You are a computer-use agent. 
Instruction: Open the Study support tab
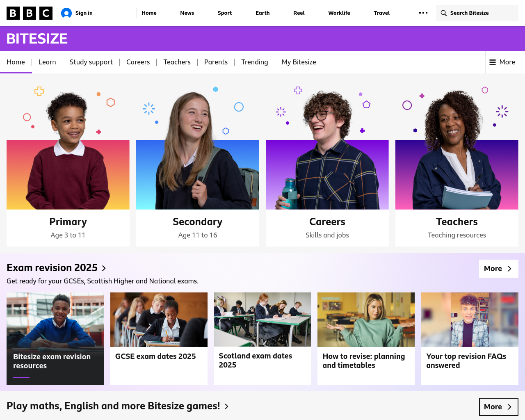point(91,62)
